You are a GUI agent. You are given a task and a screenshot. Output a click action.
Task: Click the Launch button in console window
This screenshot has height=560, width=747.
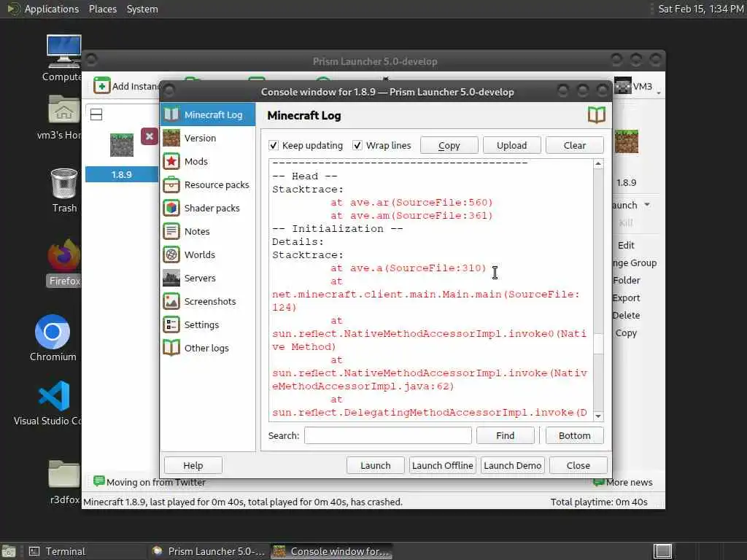(x=376, y=465)
